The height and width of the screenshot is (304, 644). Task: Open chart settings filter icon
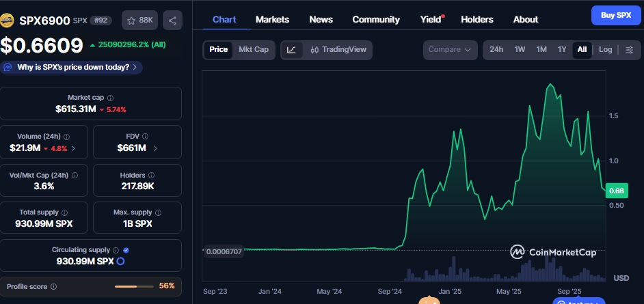[629, 50]
